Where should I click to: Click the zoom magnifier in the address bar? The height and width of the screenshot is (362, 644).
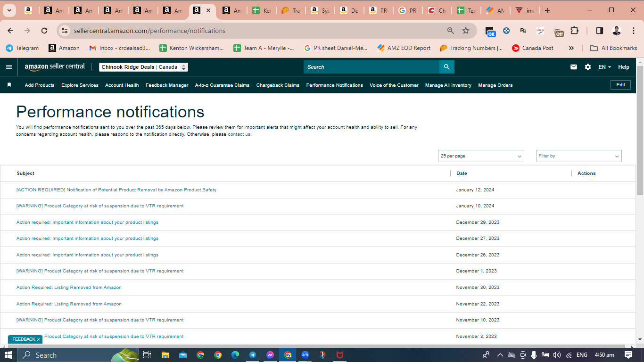pyautogui.click(x=451, y=31)
